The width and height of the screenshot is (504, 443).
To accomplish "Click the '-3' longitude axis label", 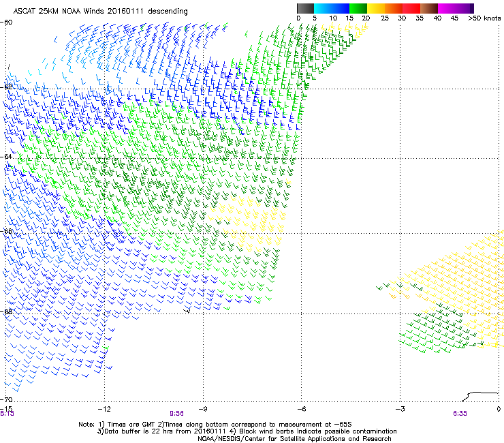I will click(400, 409).
